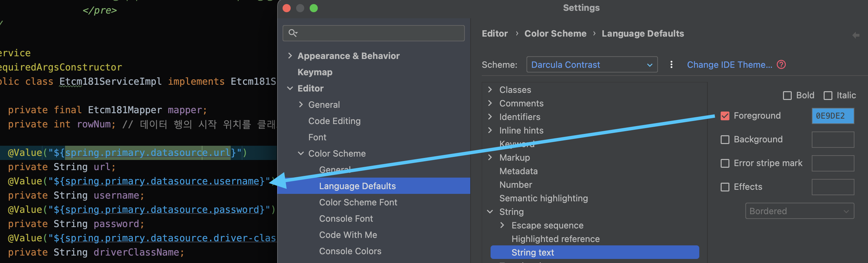Expand the Identifiers category
The height and width of the screenshot is (263, 868).
click(x=490, y=117)
